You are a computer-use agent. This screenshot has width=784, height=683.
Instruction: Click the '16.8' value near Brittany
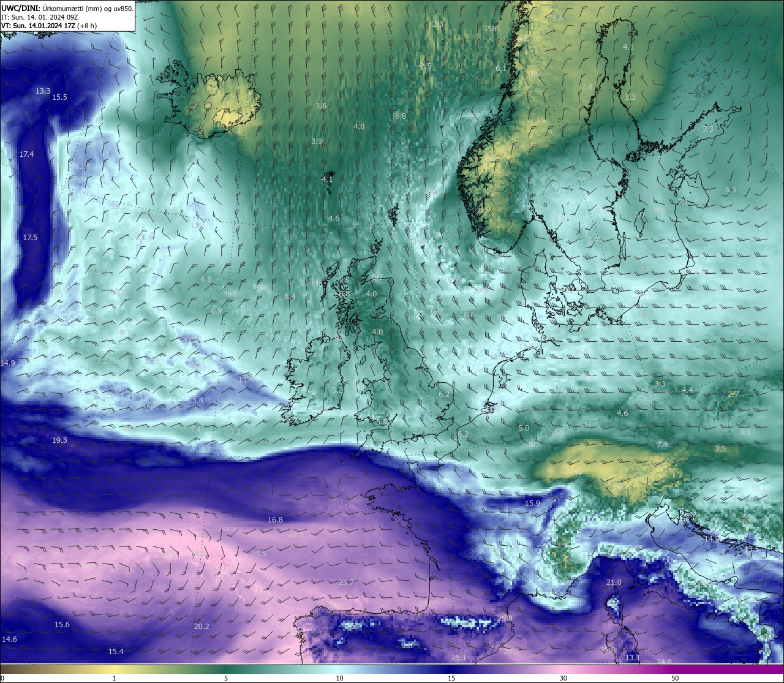point(275,519)
